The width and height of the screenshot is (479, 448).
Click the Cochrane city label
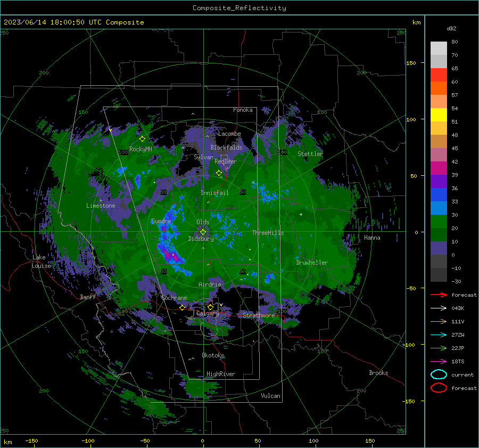pos(174,298)
